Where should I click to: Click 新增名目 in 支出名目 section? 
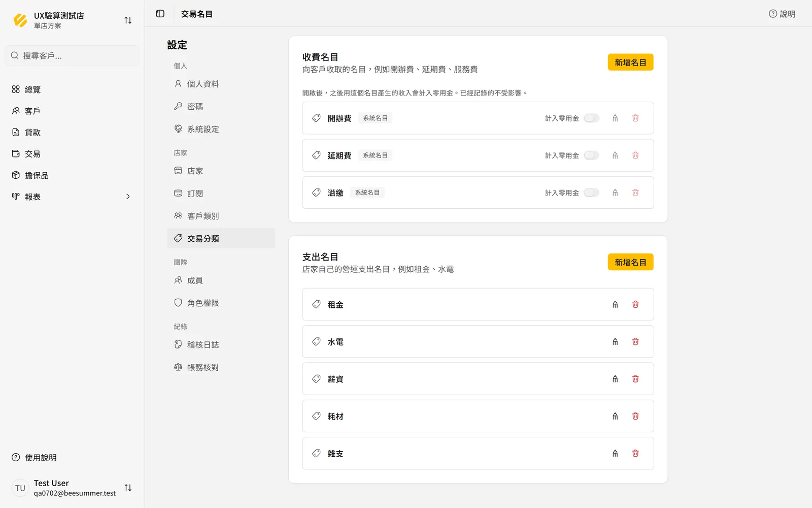[x=630, y=262]
